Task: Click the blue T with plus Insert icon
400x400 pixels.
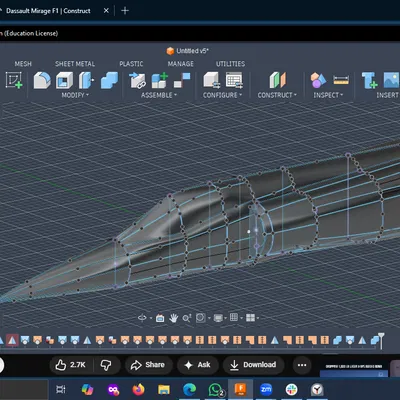Action: coord(370,80)
